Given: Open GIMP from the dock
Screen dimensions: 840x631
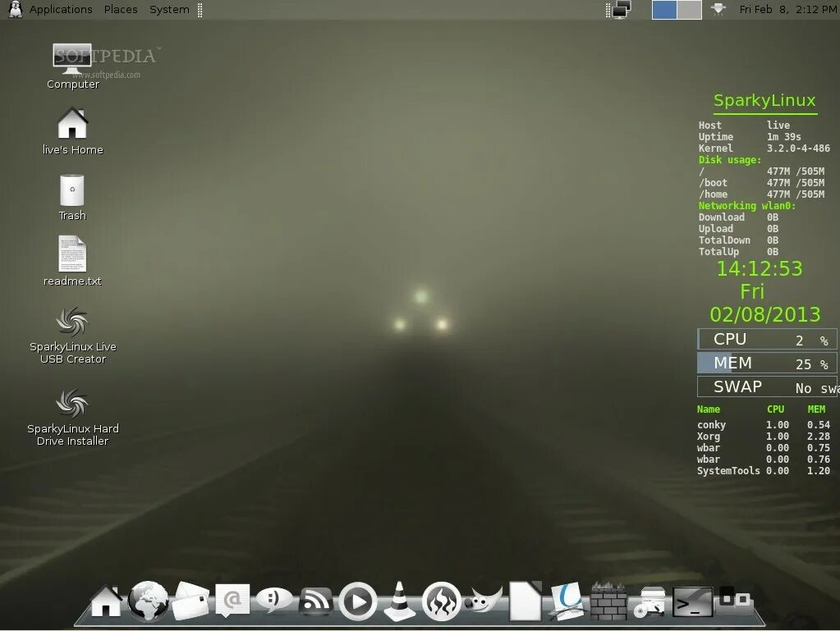Looking at the screenshot, I should pyautogui.click(x=483, y=600).
